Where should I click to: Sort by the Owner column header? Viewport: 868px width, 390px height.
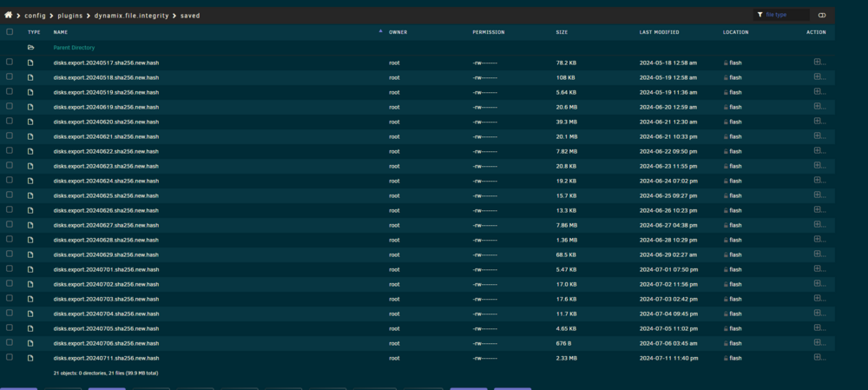(x=398, y=32)
